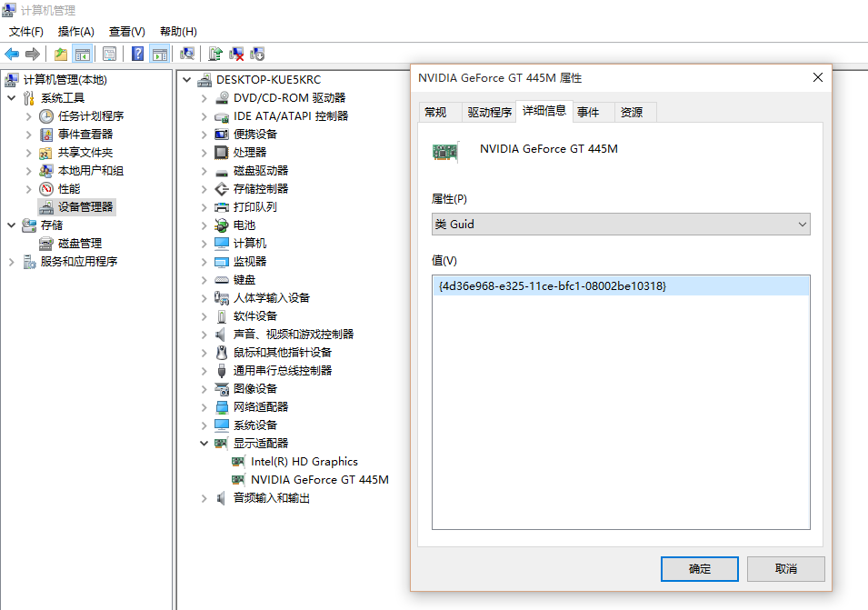Select 设备管理器 in left tree
The width and height of the screenshot is (868, 610).
[85, 207]
